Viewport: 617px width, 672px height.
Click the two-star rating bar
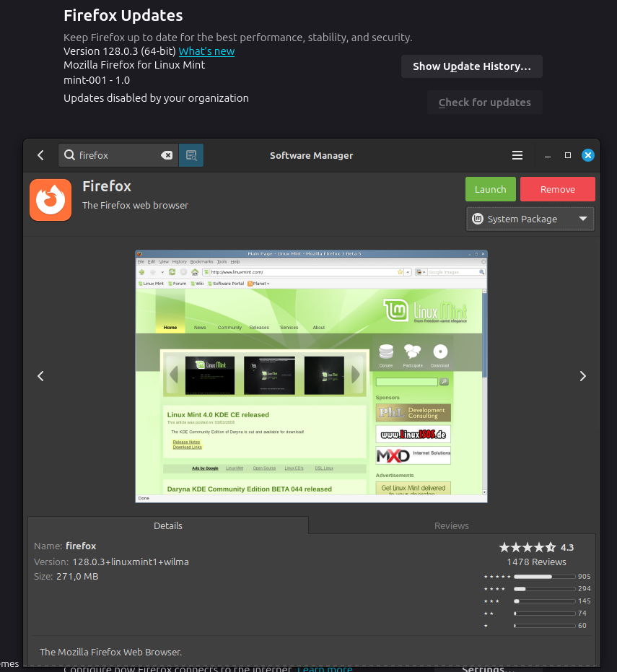point(545,614)
